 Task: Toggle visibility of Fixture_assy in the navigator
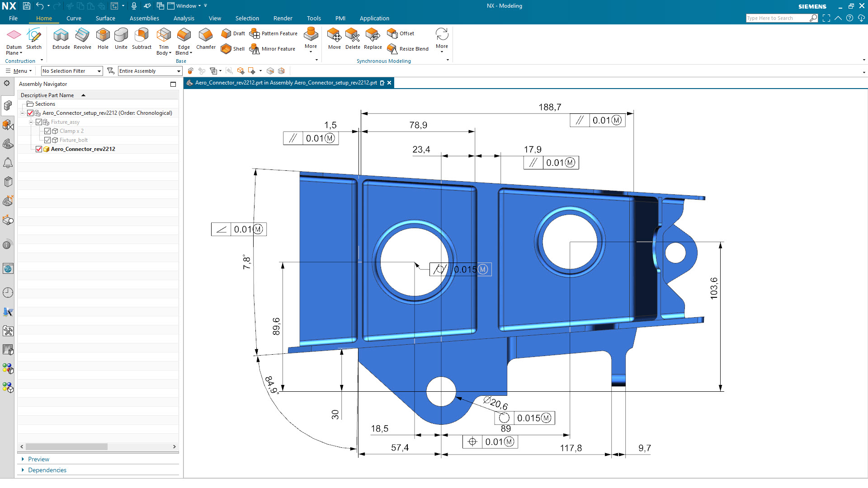point(38,122)
